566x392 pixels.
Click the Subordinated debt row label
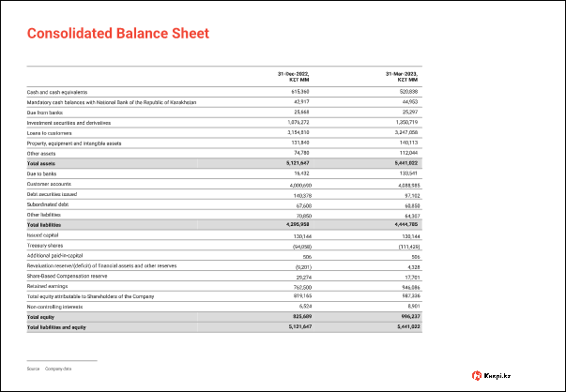[x=49, y=204]
